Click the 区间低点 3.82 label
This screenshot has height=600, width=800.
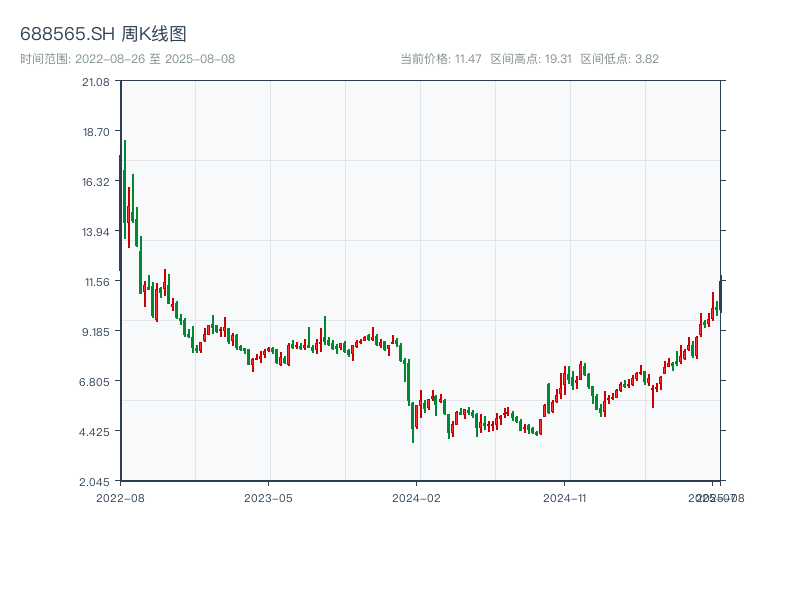pyautogui.click(x=619, y=59)
